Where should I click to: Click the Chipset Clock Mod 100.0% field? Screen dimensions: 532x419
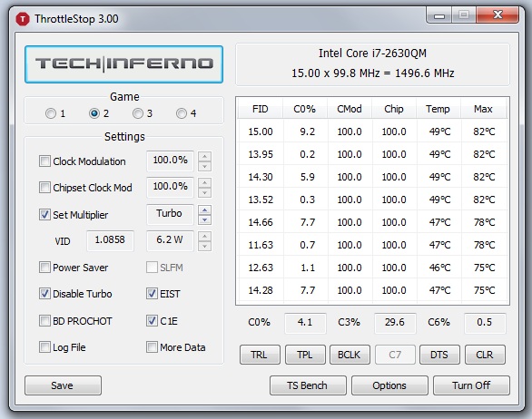point(170,187)
